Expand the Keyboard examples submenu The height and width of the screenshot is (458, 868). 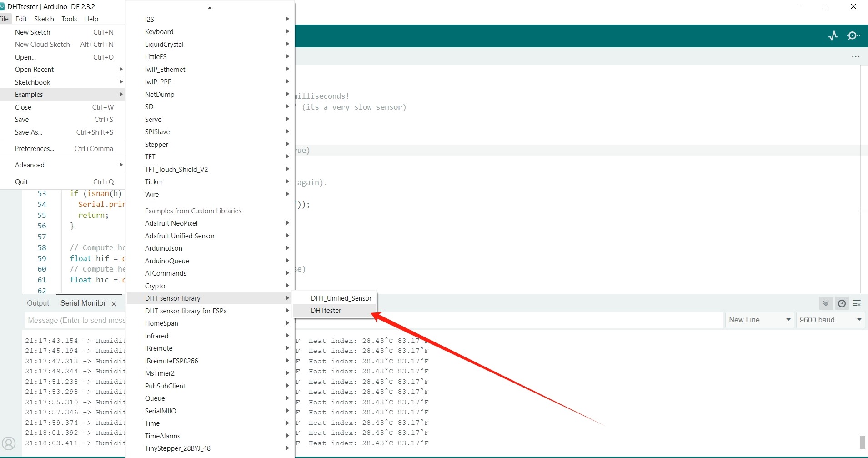210,32
